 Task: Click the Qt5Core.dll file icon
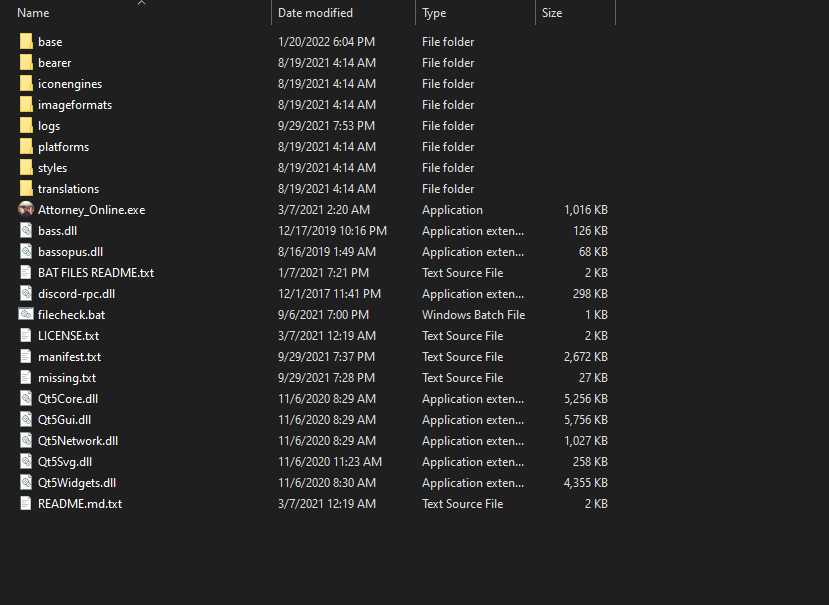point(26,399)
